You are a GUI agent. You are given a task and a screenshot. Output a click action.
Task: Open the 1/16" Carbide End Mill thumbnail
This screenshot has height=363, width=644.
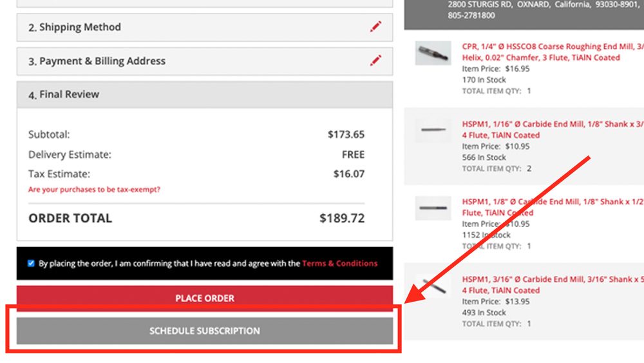[x=433, y=130]
